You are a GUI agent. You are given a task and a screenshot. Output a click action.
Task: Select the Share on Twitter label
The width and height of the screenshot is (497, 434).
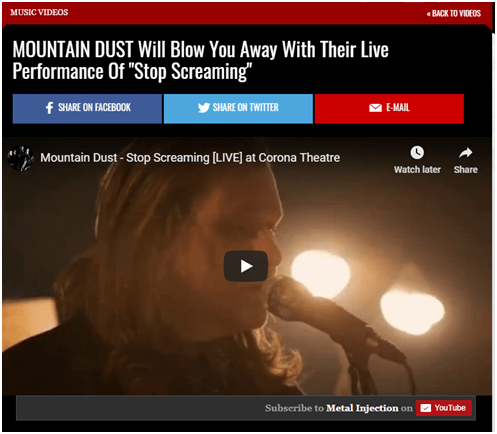[x=245, y=107]
